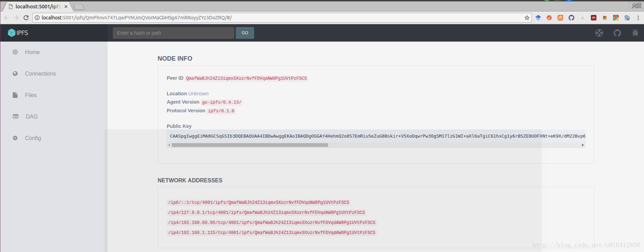This screenshot has height=252, width=644.
Task: Click the bug report icon
Action: [635, 33]
